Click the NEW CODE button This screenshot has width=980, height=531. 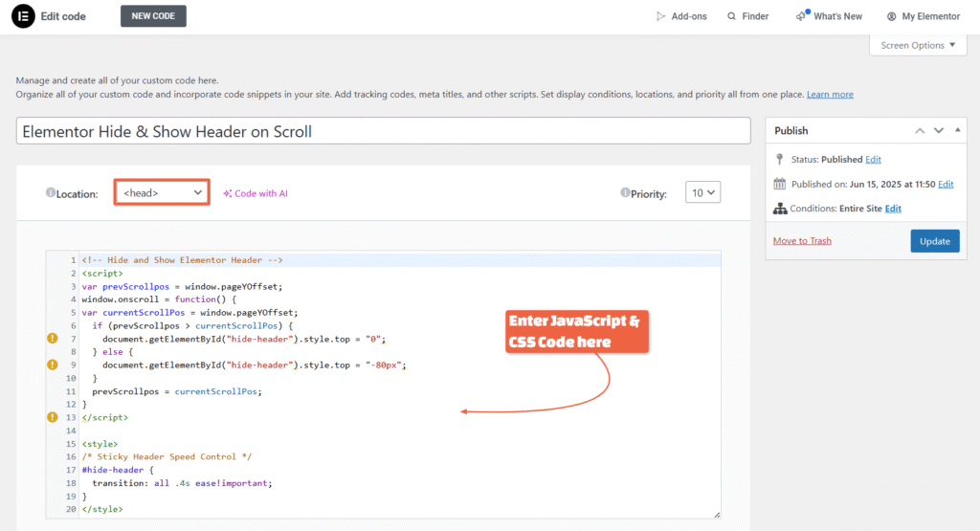click(x=153, y=16)
